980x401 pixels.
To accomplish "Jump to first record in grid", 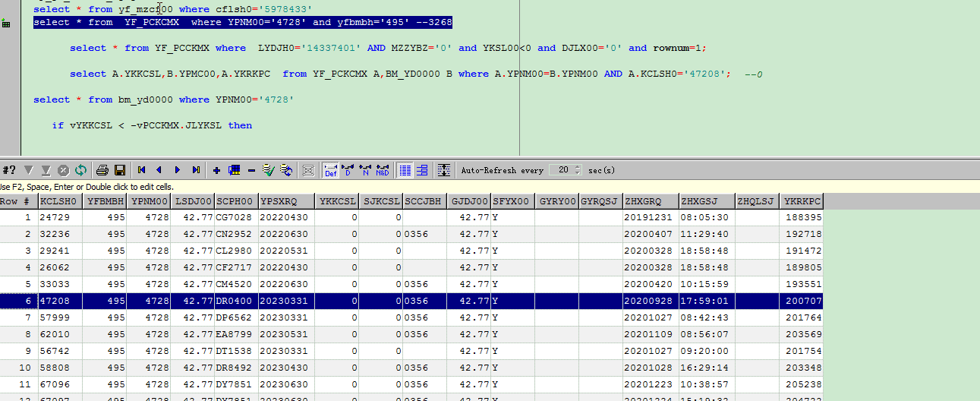I will pyautogui.click(x=141, y=170).
